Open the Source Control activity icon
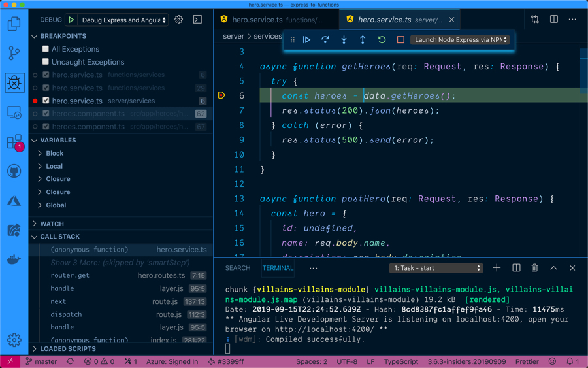The height and width of the screenshot is (368, 588). 14,53
